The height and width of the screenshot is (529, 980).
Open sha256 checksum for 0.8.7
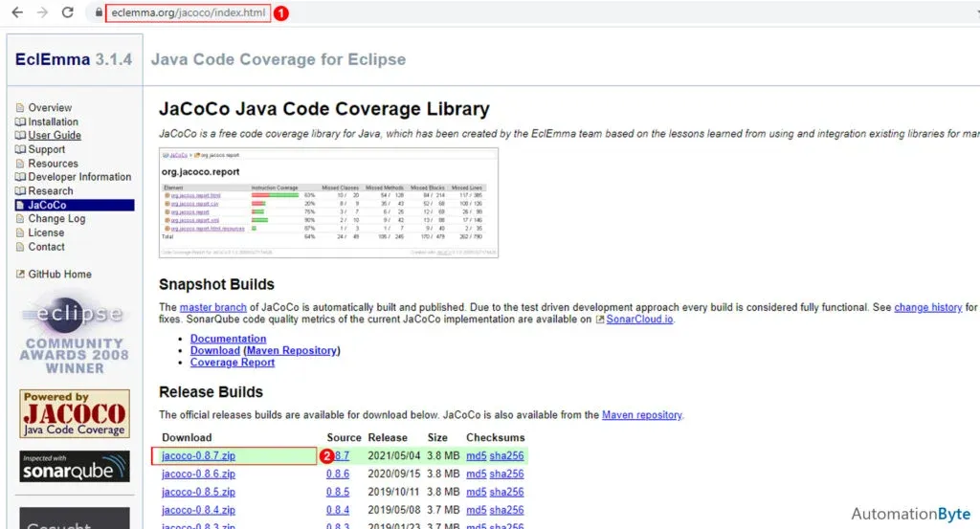506,455
